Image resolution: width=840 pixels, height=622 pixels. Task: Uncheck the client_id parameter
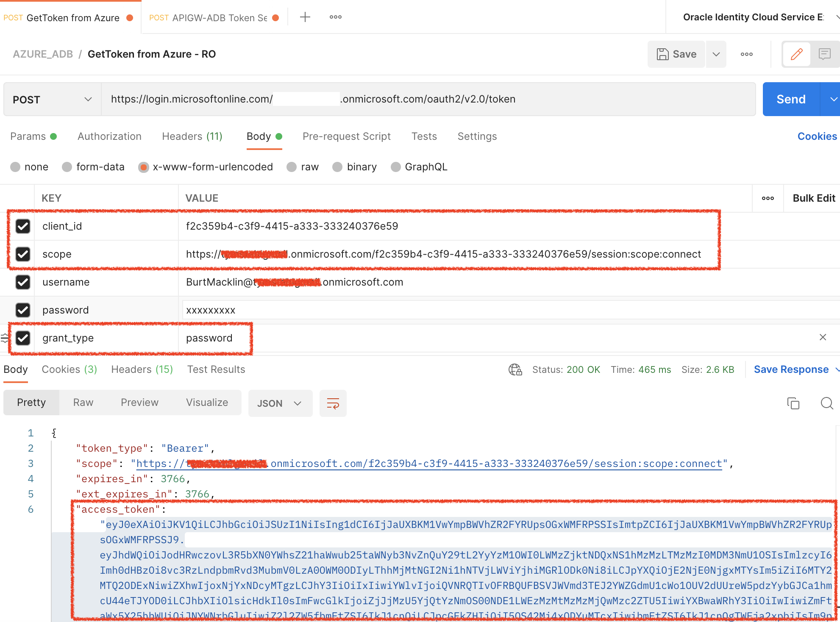pyautogui.click(x=22, y=226)
